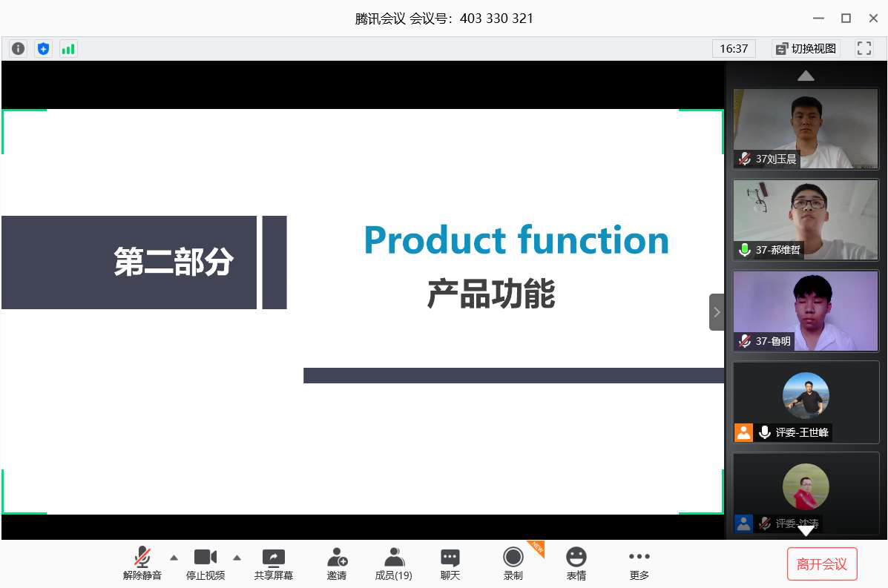This screenshot has height=588, width=888.
Task: Check the green network signal icon
Action: tap(68, 49)
